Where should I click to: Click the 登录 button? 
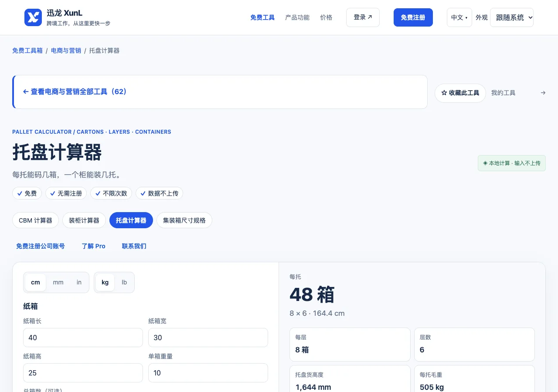click(363, 17)
